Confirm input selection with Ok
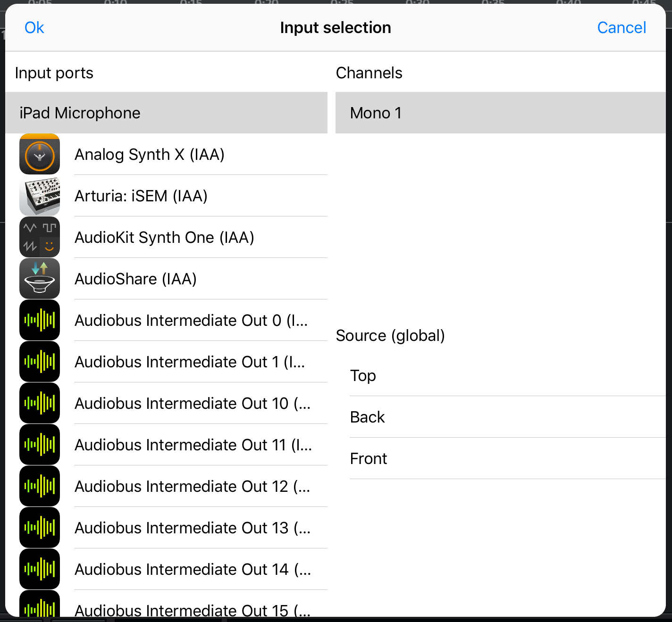The height and width of the screenshot is (622, 672). 34,28
